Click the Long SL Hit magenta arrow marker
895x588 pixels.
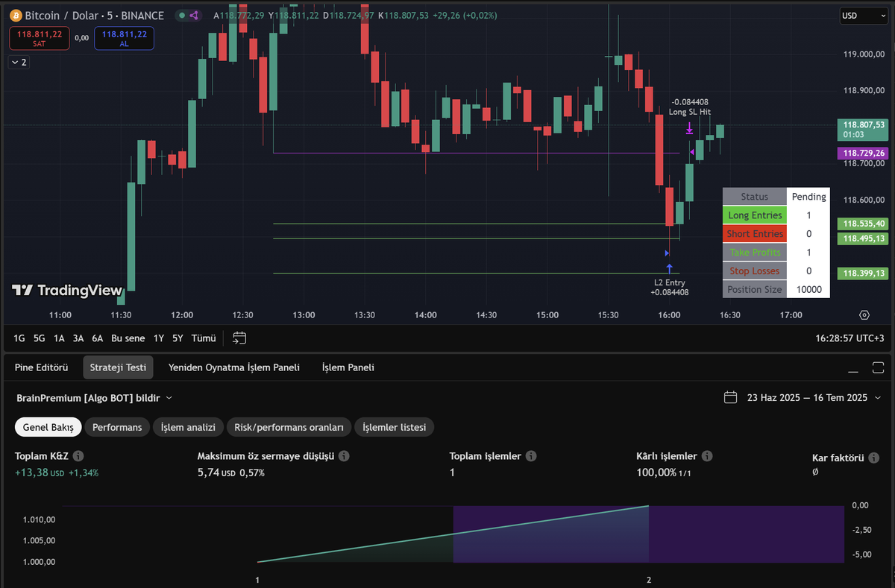click(x=690, y=130)
